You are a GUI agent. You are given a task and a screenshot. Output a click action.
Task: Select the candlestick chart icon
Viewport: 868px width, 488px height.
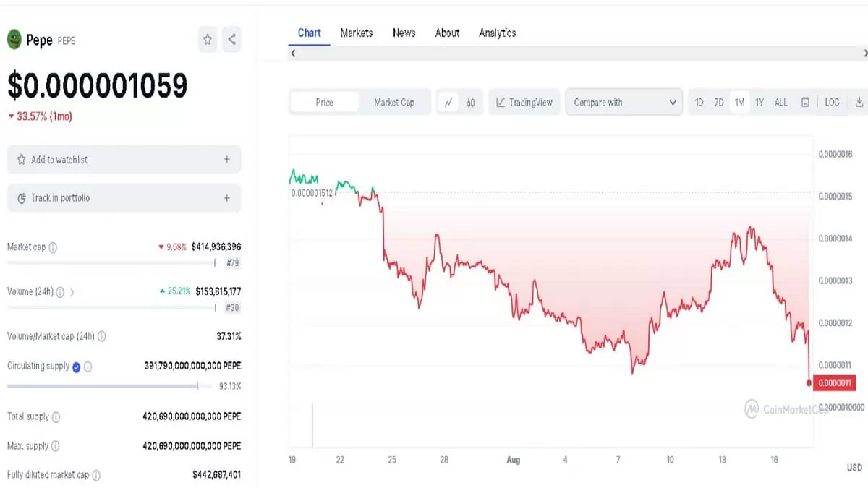click(x=470, y=102)
